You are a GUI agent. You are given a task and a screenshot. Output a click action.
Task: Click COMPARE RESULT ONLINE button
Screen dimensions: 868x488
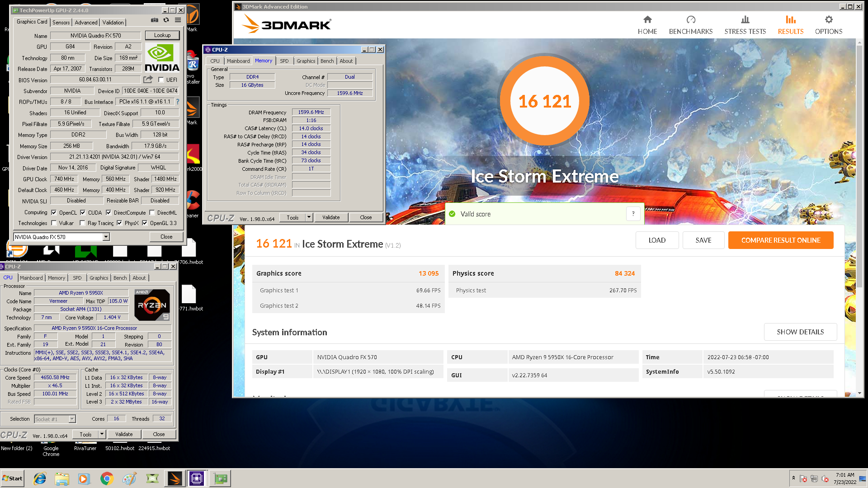point(781,240)
